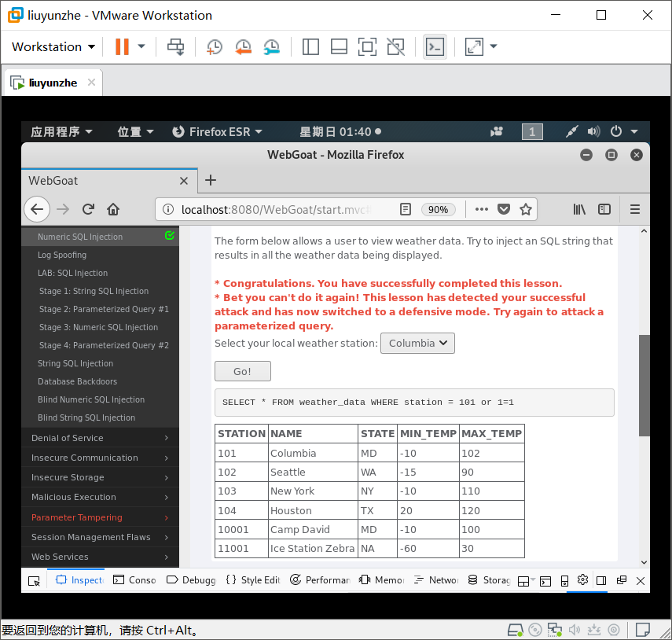Click the stretch guest display icon
The width and height of the screenshot is (672, 640).
click(x=474, y=46)
